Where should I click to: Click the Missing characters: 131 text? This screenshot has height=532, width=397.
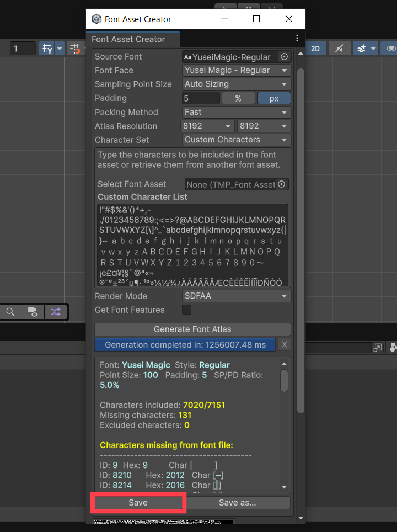pos(146,415)
